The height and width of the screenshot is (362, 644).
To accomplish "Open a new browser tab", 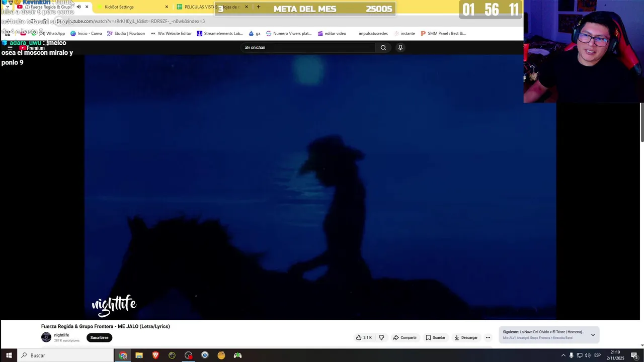I will click(259, 7).
